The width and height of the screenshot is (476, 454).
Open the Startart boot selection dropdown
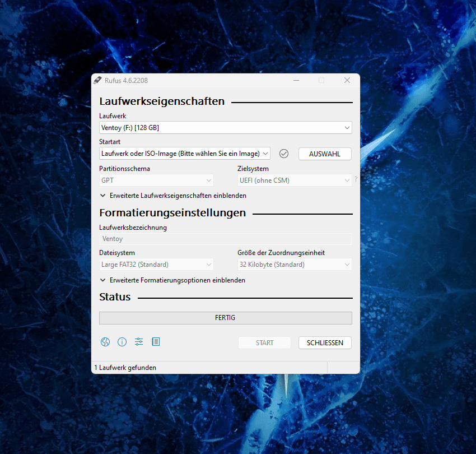pyautogui.click(x=185, y=154)
